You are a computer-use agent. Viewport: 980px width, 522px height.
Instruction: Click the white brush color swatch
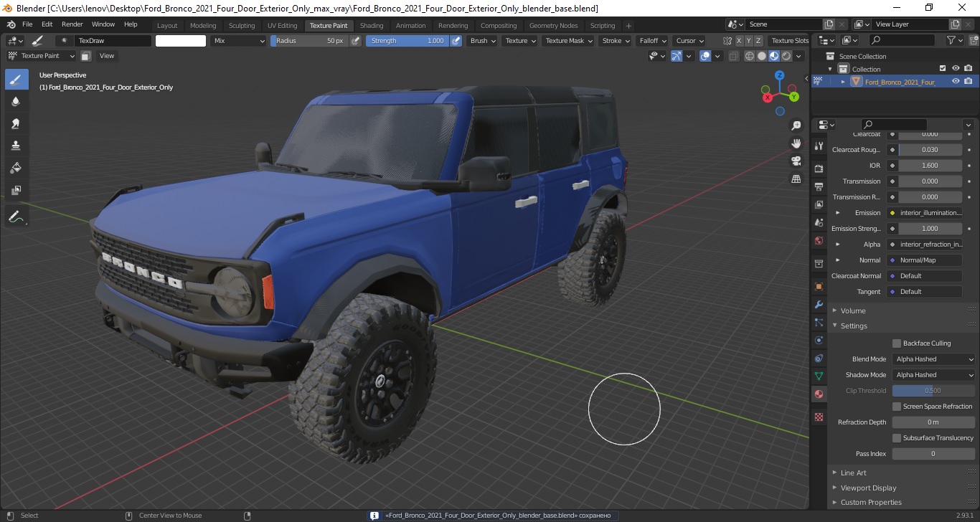pos(181,41)
